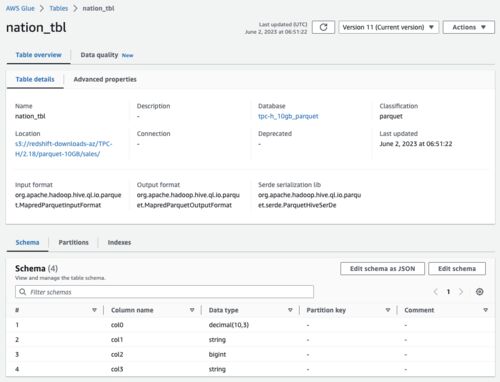Switch to Data quality tab
Screen dimensions: 500x382
tap(107, 55)
